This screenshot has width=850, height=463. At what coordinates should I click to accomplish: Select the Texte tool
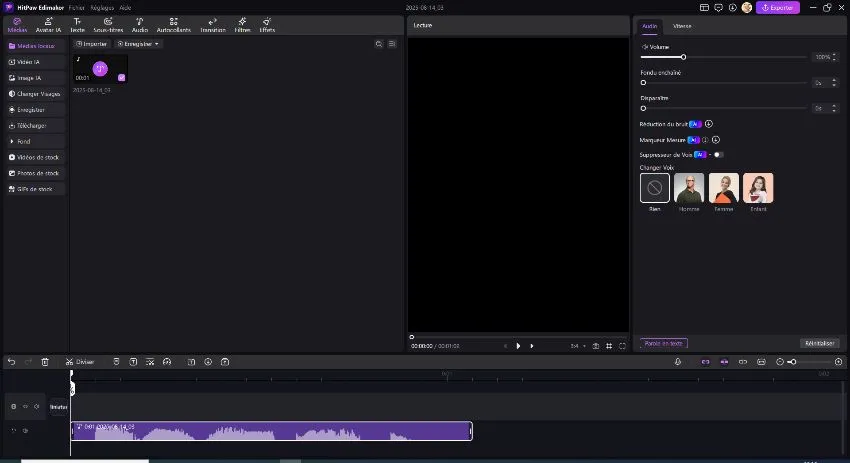[x=78, y=25]
